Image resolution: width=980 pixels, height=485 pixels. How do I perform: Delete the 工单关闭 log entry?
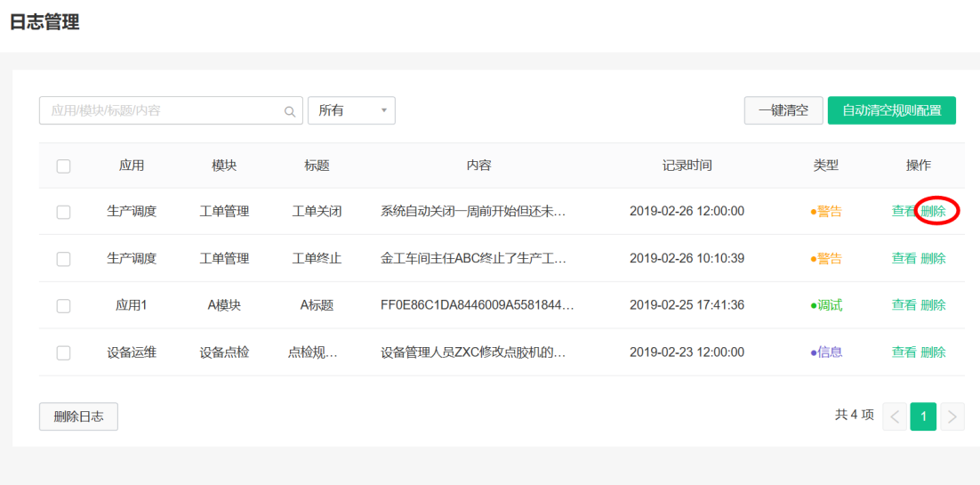click(933, 212)
